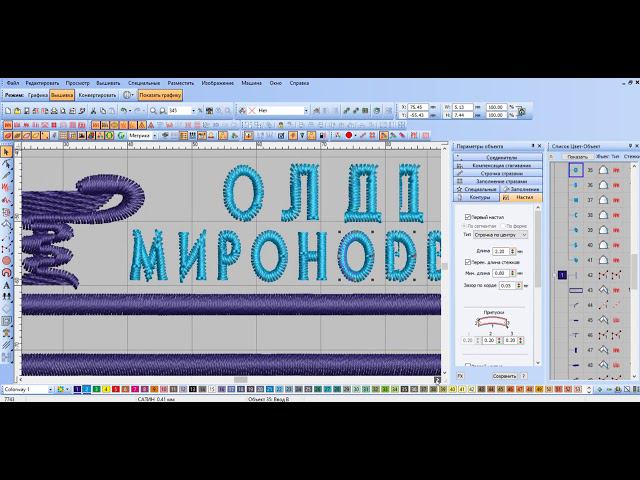Click the Сохранить button
Image resolution: width=640 pixels, height=480 pixels.
click(x=504, y=376)
